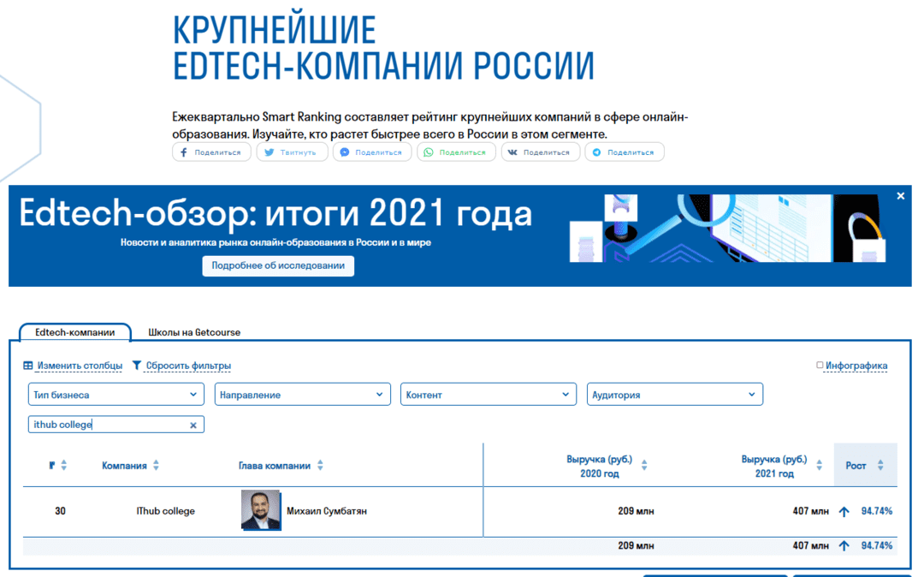Sort the Компания column
The height and width of the screenshot is (577, 924).
157,465
